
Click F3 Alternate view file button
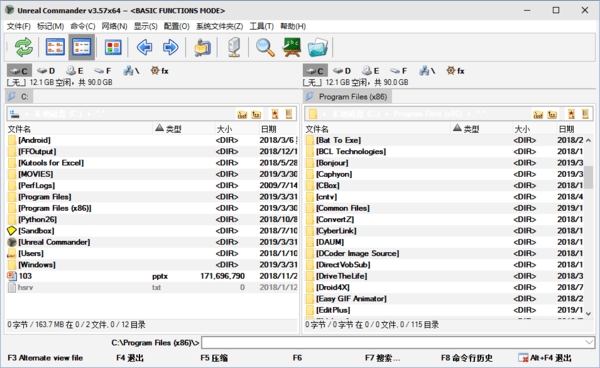point(45,358)
